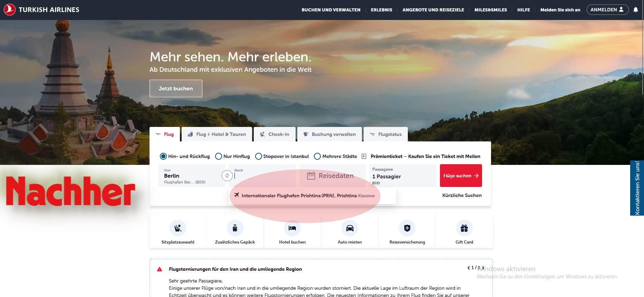Open Kürzliche Suchen link
This screenshot has width=644, height=297.
tap(462, 195)
